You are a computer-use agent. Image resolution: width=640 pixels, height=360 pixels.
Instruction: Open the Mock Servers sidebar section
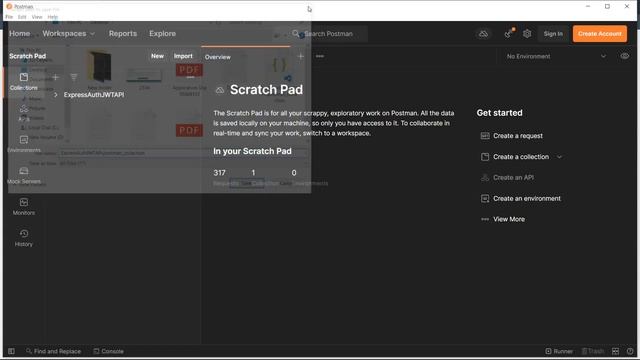pos(24,176)
